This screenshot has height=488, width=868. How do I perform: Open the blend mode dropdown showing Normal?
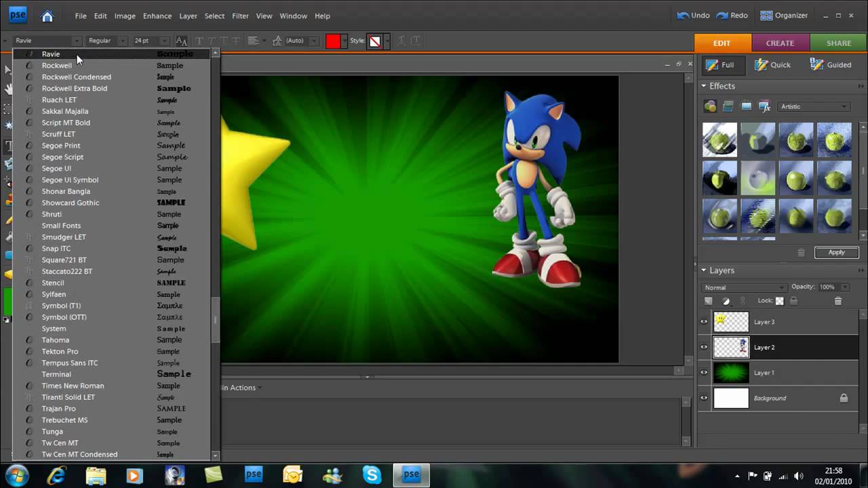745,287
